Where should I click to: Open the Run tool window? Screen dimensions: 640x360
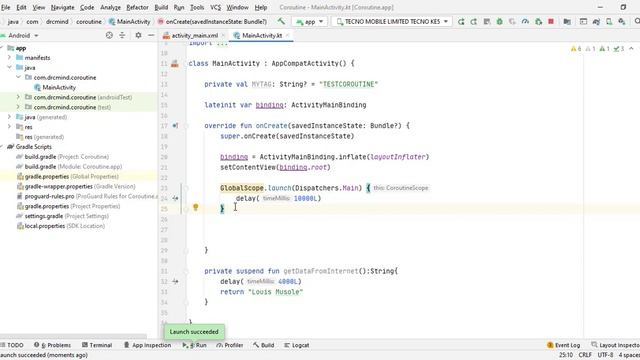point(194,345)
